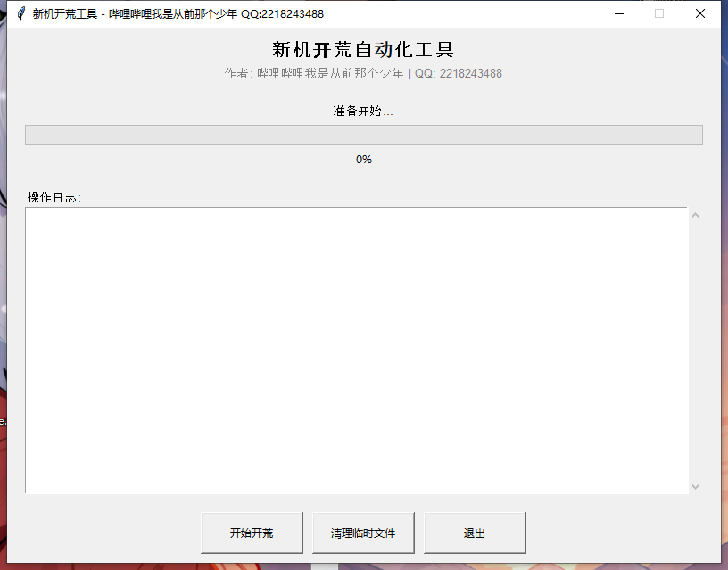Select the 准备开始... status text
This screenshot has width=728, height=570.
point(363,112)
